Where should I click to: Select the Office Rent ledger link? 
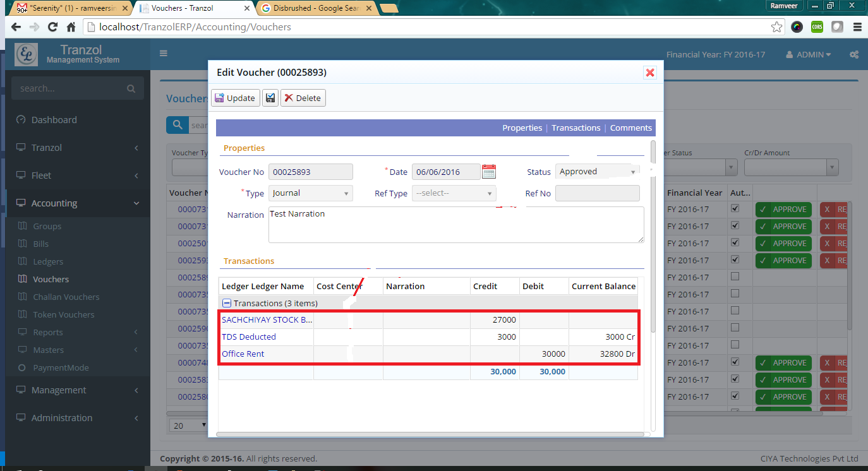pos(243,354)
